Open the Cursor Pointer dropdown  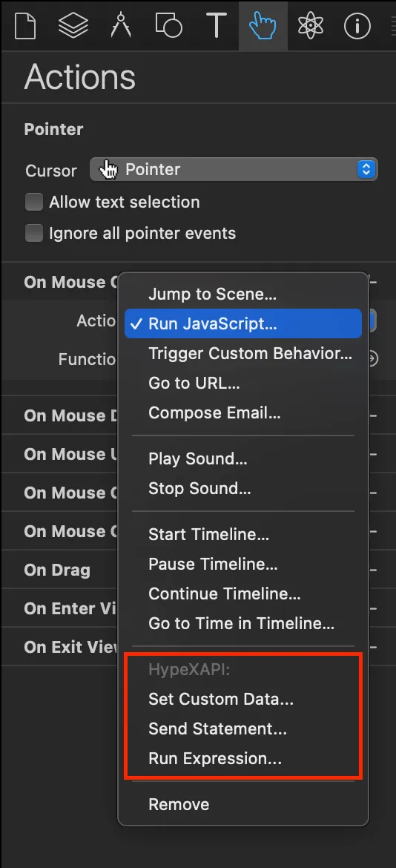pyautogui.click(x=234, y=169)
